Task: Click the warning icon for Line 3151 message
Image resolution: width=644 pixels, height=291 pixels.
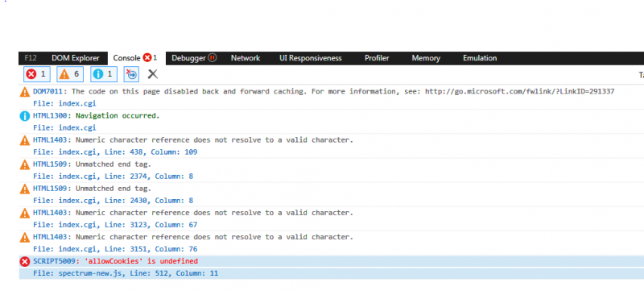Action: tap(25, 238)
